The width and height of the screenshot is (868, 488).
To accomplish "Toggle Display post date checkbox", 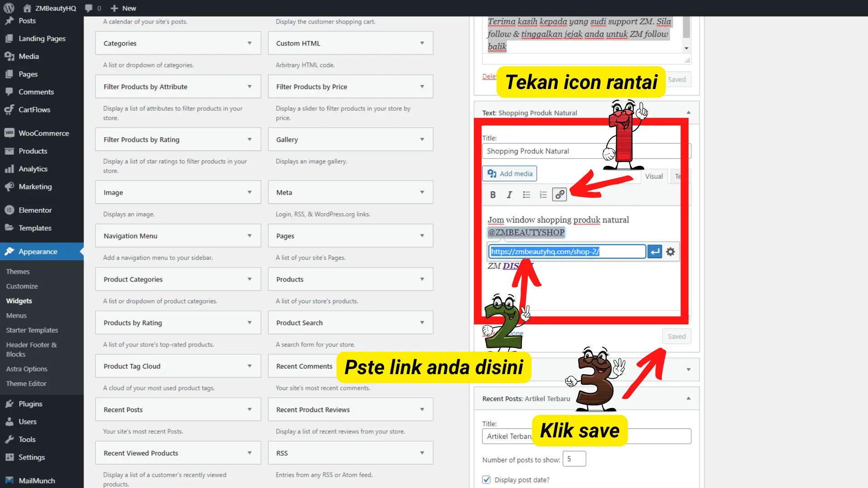I will [x=486, y=480].
